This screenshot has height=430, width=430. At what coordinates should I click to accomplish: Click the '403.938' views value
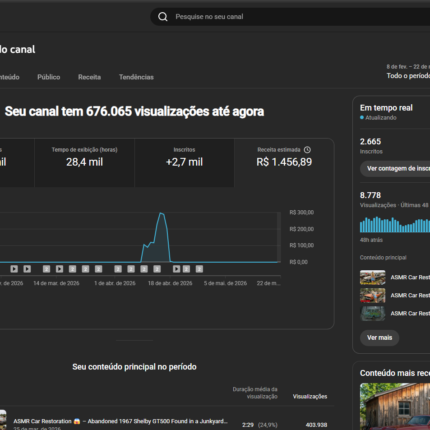(x=316, y=425)
